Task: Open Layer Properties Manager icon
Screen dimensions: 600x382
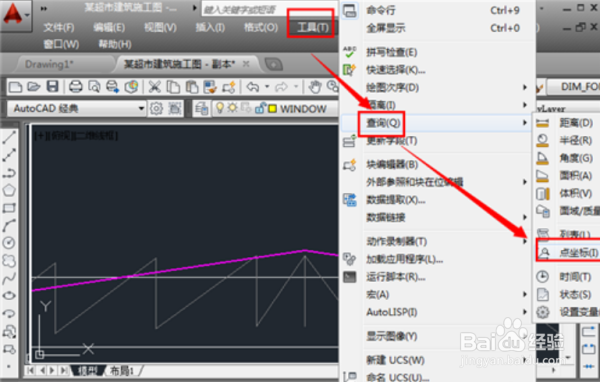Action: [201, 109]
